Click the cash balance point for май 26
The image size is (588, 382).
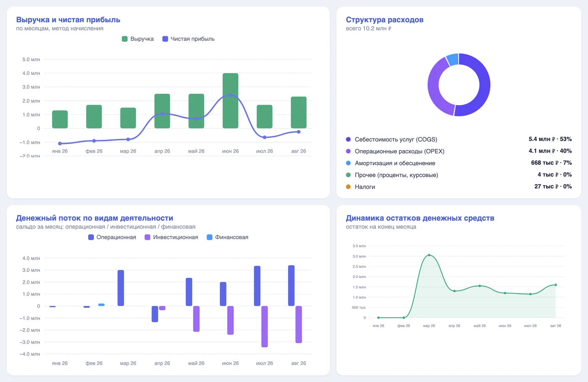(480, 286)
